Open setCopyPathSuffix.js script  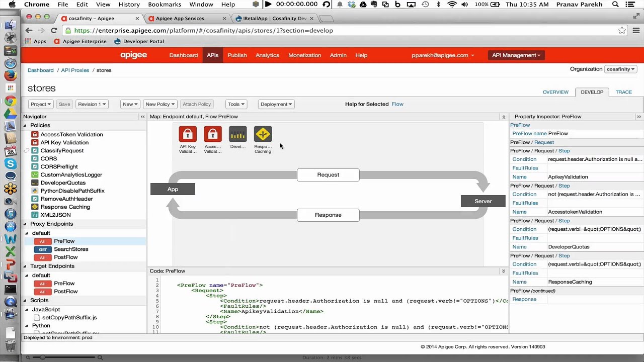point(69,318)
